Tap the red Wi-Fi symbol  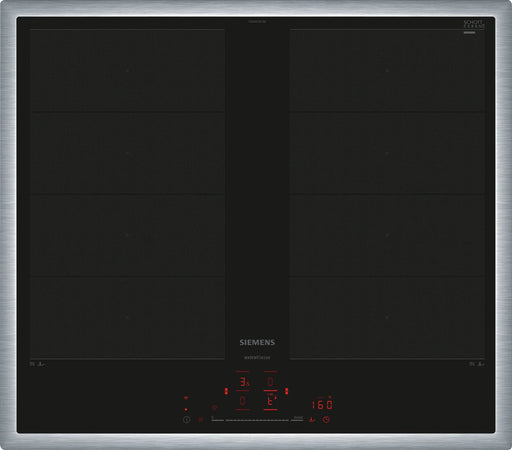(x=186, y=398)
